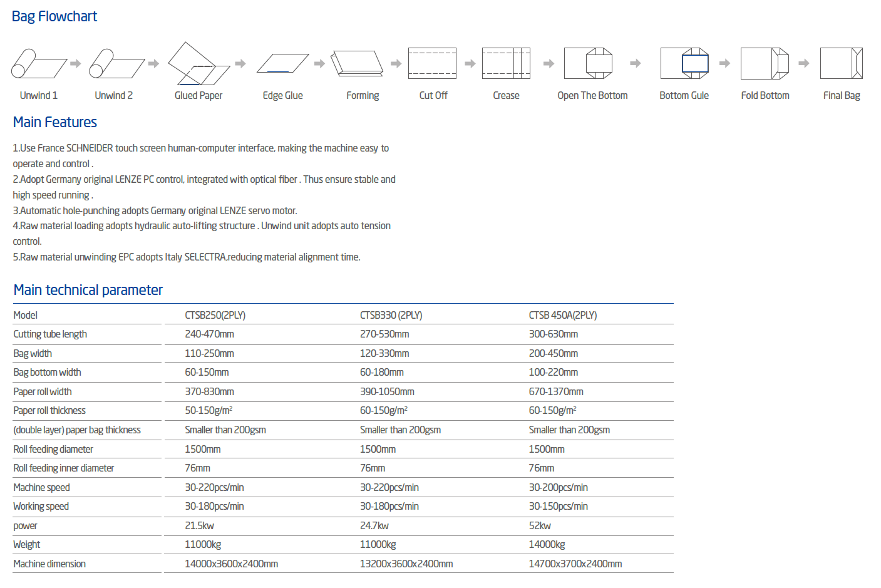Click feature 4 about hydraulic auto-lifting
The image size is (881, 588).
[x=202, y=234]
